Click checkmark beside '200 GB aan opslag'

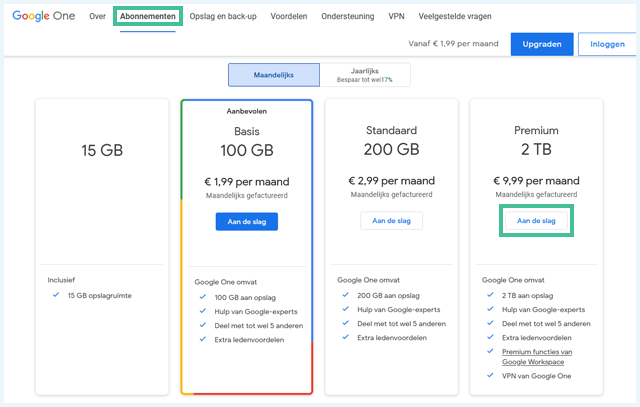pyautogui.click(x=346, y=295)
